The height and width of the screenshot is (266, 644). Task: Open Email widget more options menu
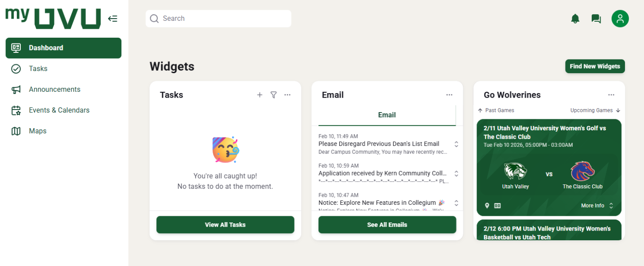(450, 95)
